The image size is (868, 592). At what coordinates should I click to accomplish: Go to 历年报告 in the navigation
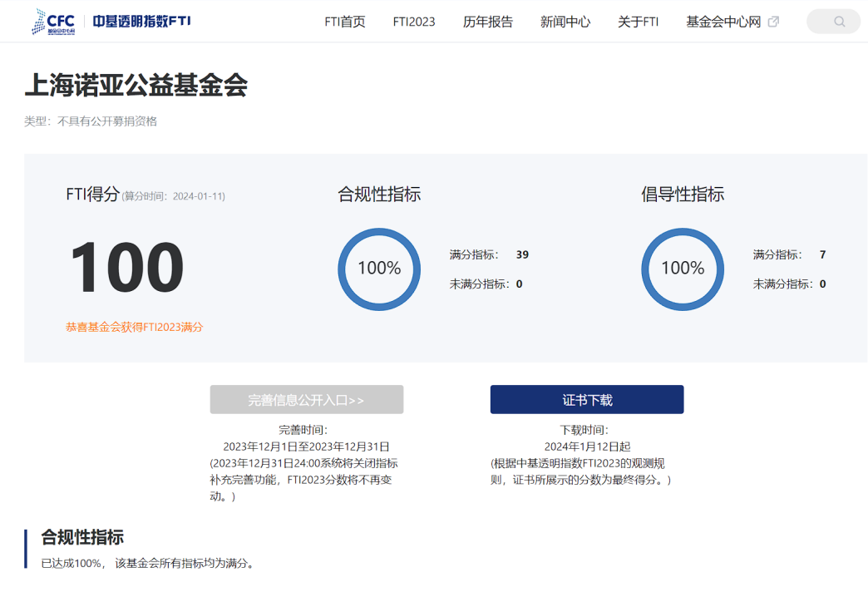coord(488,22)
